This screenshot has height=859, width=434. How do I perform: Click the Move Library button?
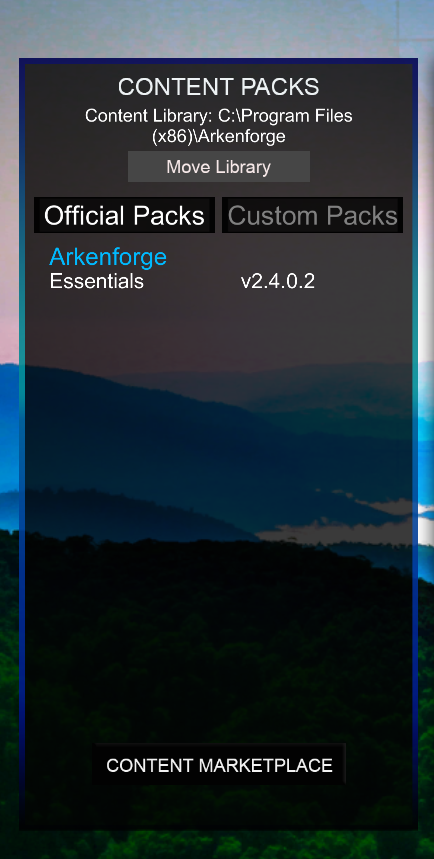click(219, 167)
